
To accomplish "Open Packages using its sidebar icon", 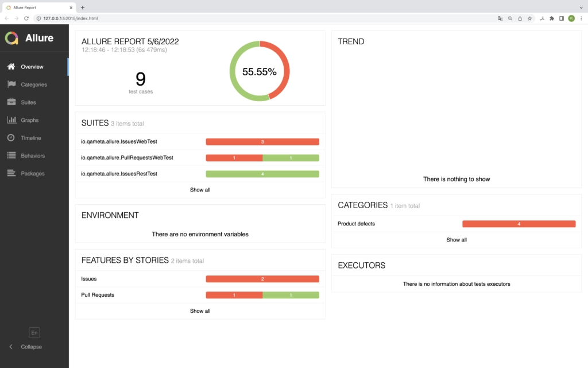I will (x=13, y=173).
